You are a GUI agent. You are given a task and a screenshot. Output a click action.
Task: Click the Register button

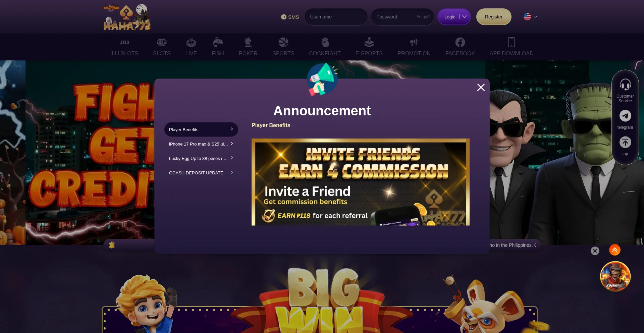pyautogui.click(x=494, y=17)
